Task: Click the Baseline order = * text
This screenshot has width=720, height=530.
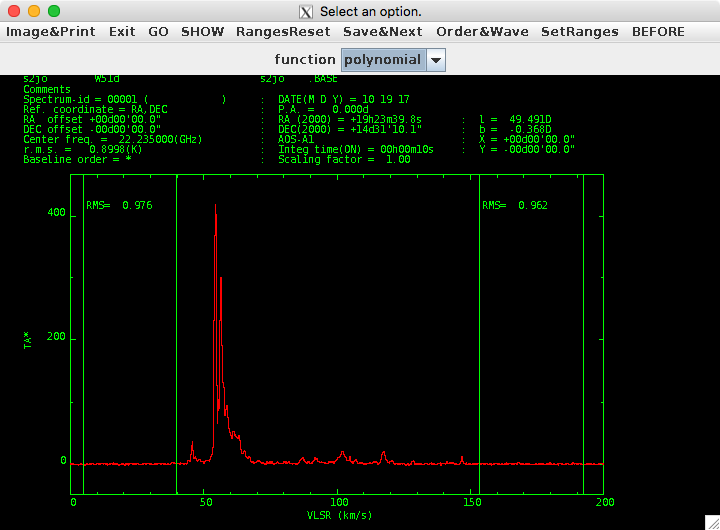Action: tap(77, 159)
